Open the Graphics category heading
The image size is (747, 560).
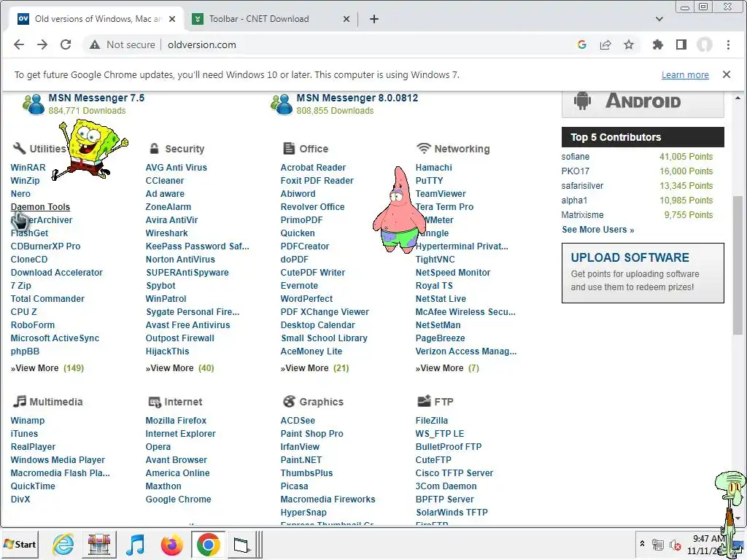tap(321, 402)
